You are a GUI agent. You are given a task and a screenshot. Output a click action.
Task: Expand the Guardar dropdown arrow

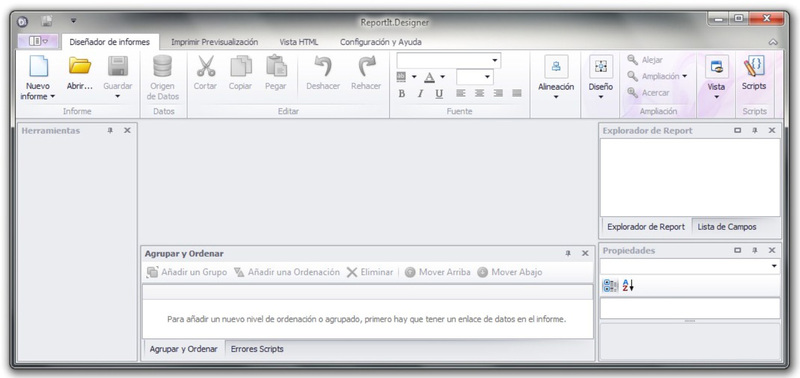coord(118,96)
